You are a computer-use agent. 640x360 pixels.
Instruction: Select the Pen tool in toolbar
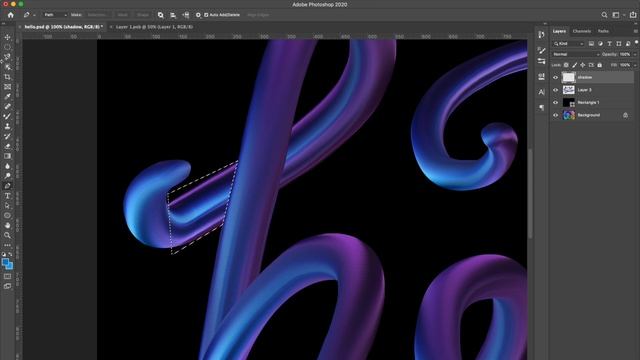tap(7, 186)
